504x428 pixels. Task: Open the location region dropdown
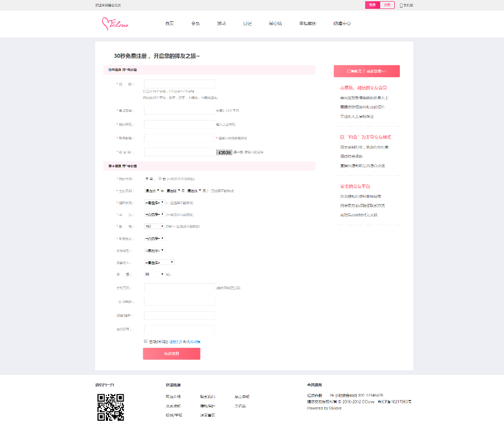pyautogui.click(x=155, y=239)
